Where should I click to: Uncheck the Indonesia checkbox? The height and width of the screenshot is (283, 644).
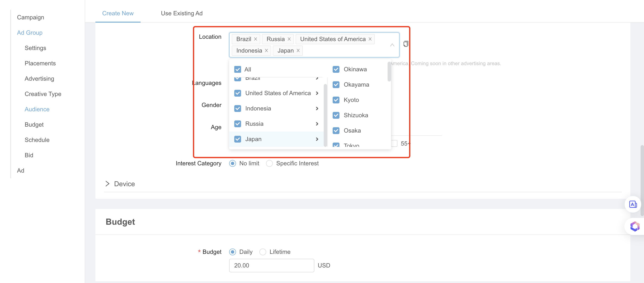point(237,108)
